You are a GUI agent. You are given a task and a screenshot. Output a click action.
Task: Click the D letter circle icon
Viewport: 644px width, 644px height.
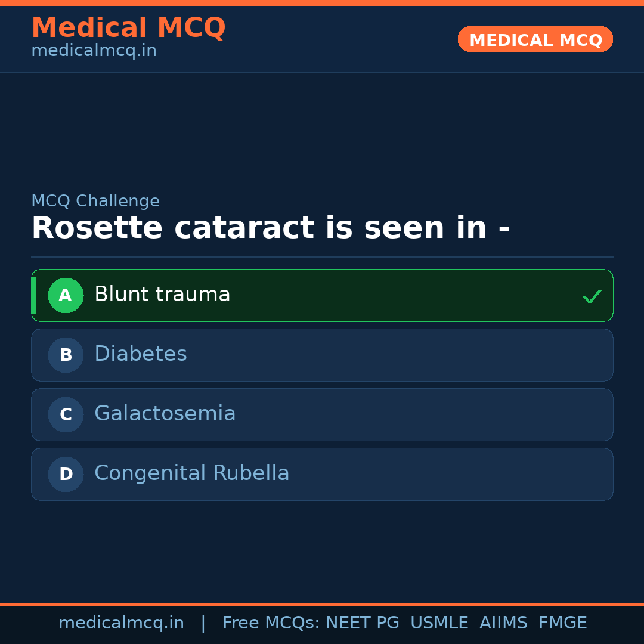point(66,474)
